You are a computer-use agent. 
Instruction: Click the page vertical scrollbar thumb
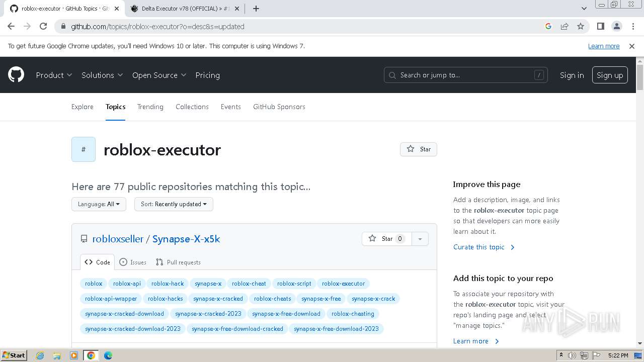[639, 77]
